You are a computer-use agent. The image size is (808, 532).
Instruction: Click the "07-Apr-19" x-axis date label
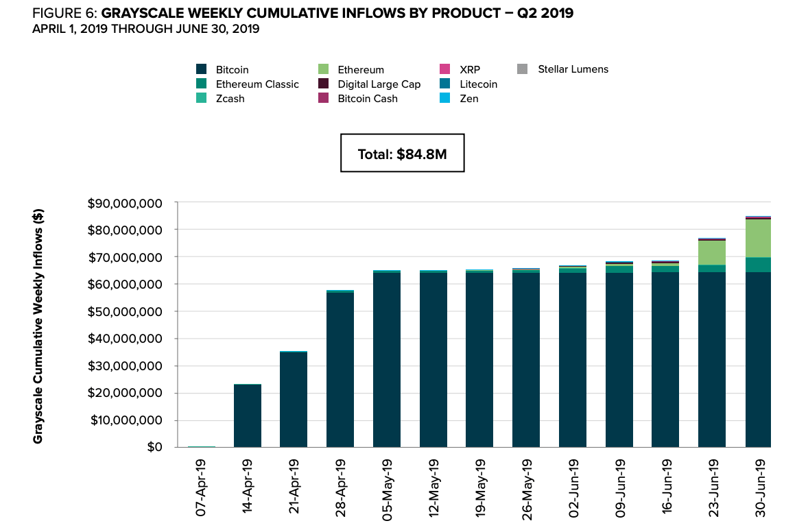click(x=200, y=487)
